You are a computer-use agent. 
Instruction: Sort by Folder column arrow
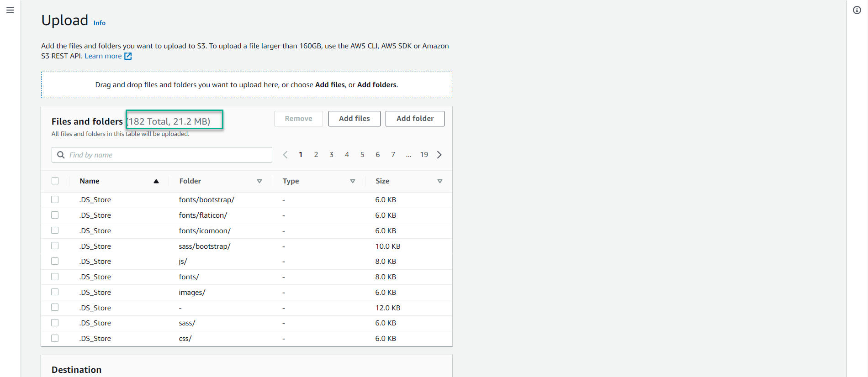[259, 181]
